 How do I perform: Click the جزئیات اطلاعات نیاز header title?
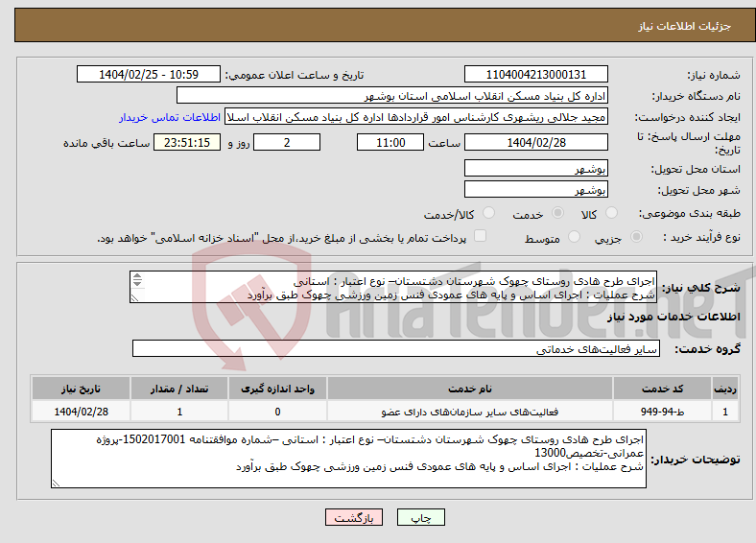point(685,26)
